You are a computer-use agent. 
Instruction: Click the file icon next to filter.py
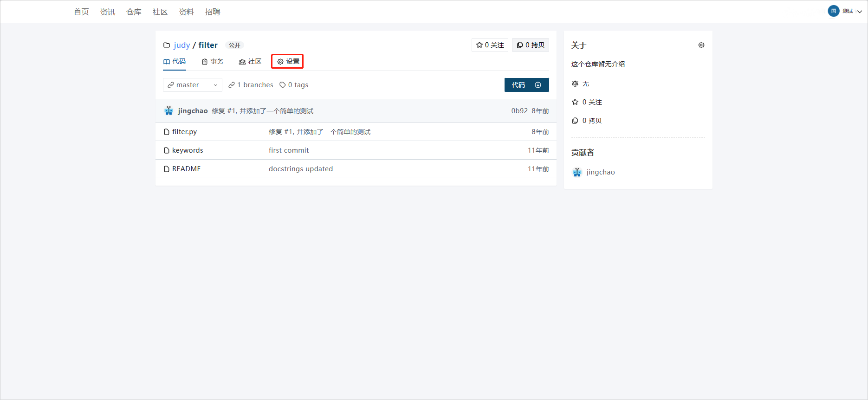tap(166, 132)
